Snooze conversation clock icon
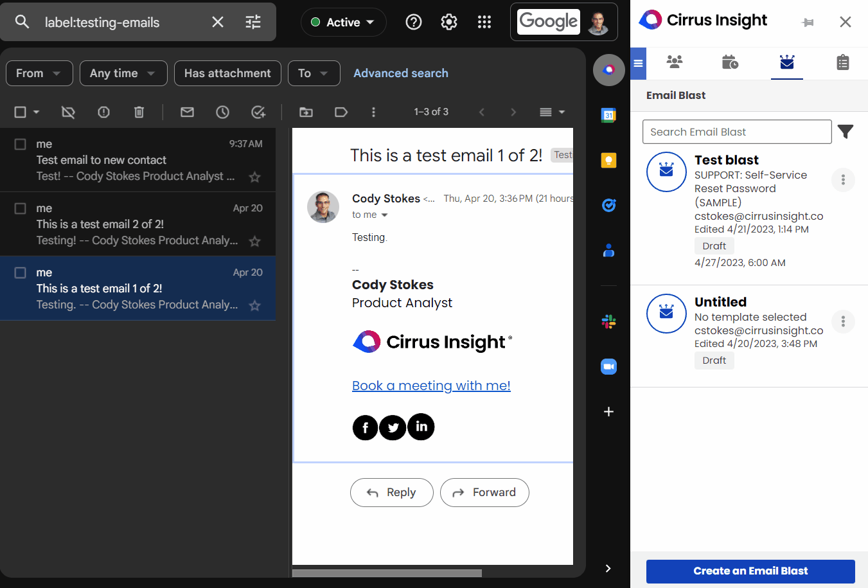Viewport: 868px width, 588px height. pos(222,112)
